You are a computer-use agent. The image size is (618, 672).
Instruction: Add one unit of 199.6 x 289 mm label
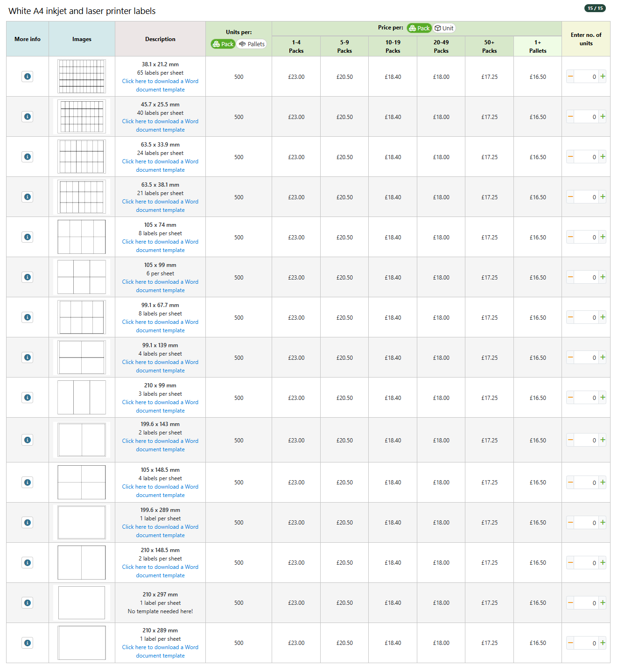(x=603, y=522)
